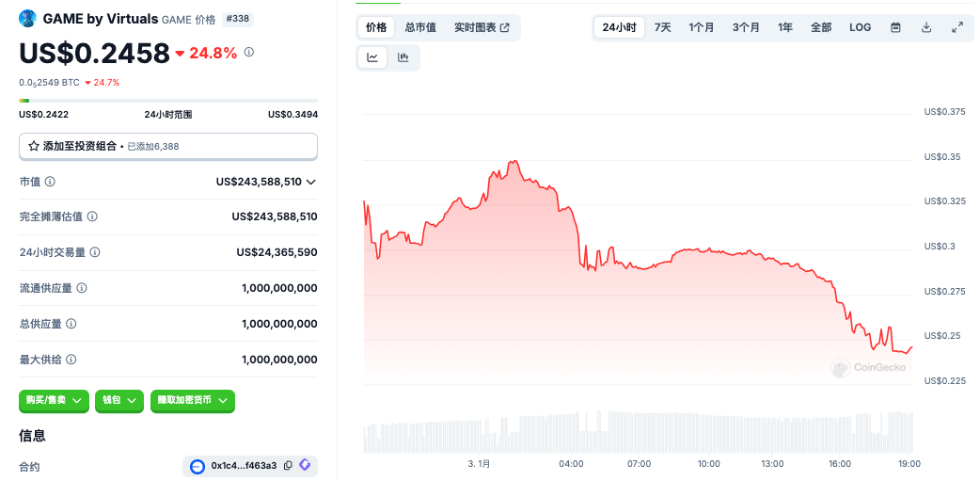Image resolution: width=980 pixels, height=481 pixels.
Task: Select the 总市值 chart tab
Action: [420, 27]
